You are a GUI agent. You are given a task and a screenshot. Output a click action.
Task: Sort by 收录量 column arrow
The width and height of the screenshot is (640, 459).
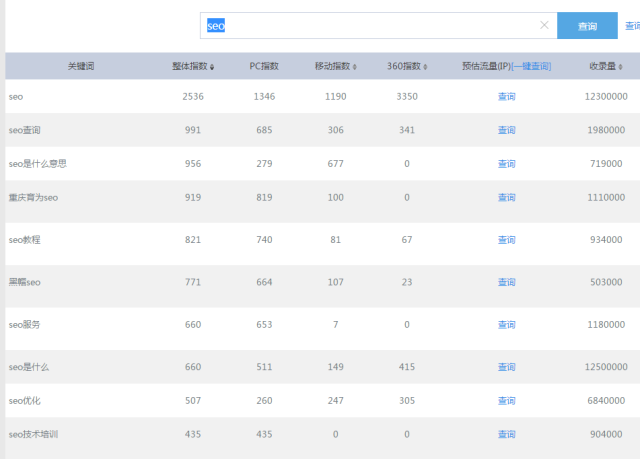tap(620, 67)
